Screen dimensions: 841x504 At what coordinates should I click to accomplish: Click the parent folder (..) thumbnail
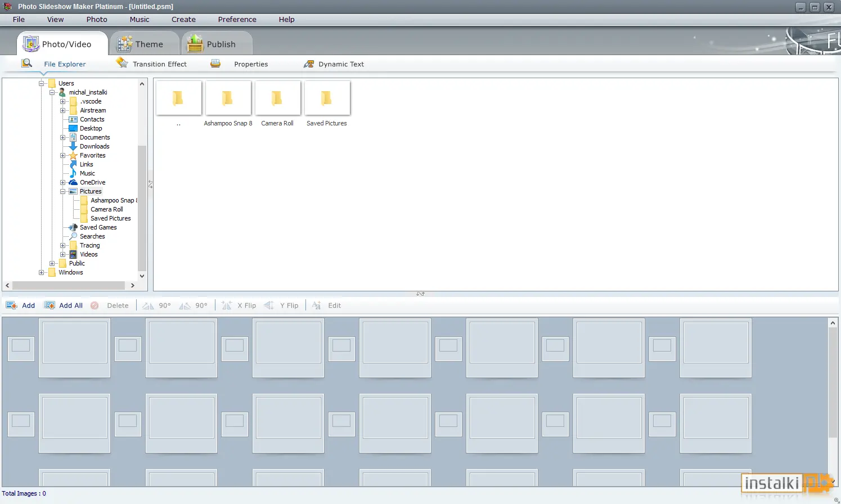click(x=178, y=98)
